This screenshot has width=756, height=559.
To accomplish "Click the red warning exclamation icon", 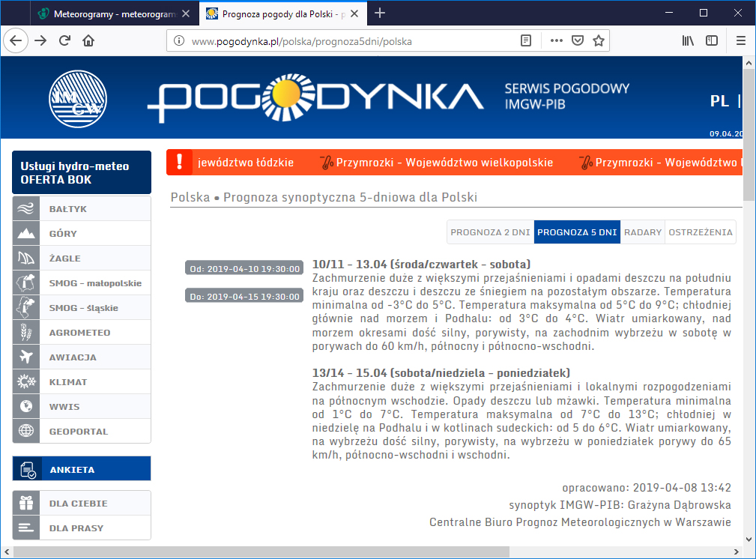I will pos(179,162).
